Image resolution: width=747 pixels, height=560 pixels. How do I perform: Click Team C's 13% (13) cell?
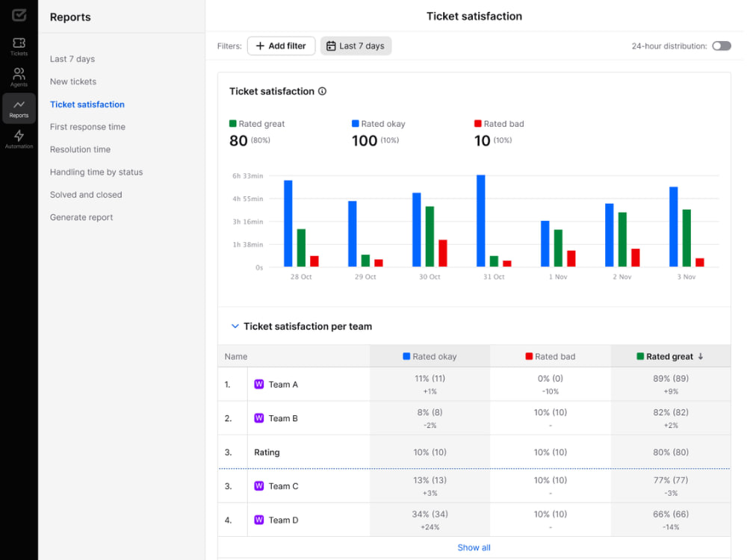click(430, 486)
